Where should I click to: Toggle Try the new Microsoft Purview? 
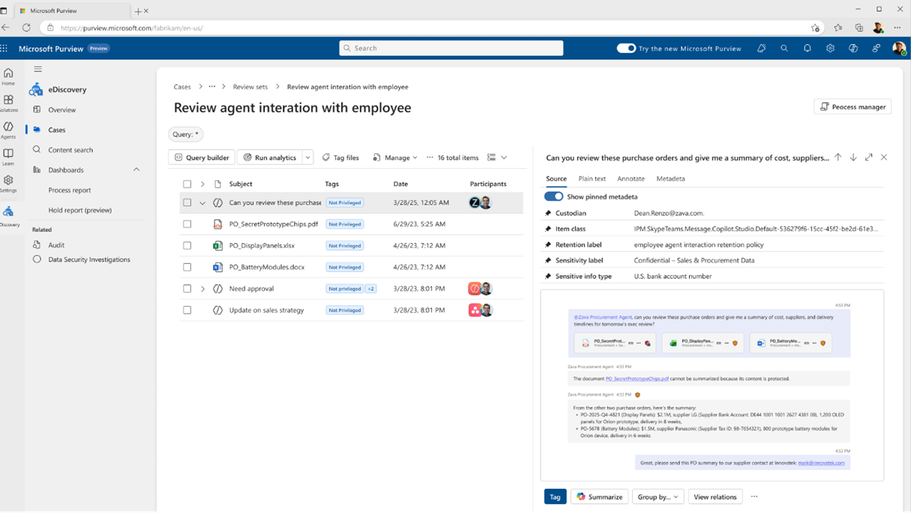coord(626,48)
